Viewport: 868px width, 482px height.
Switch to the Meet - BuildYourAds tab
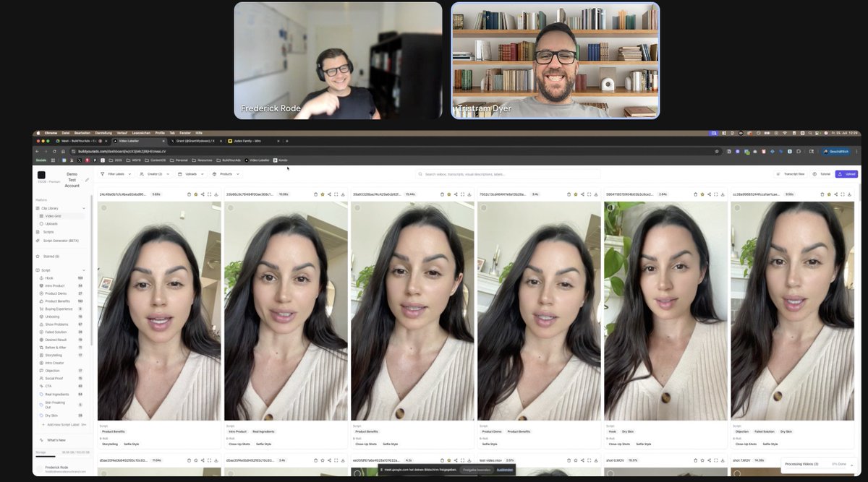pyautogui.click(x=82, y=141)
